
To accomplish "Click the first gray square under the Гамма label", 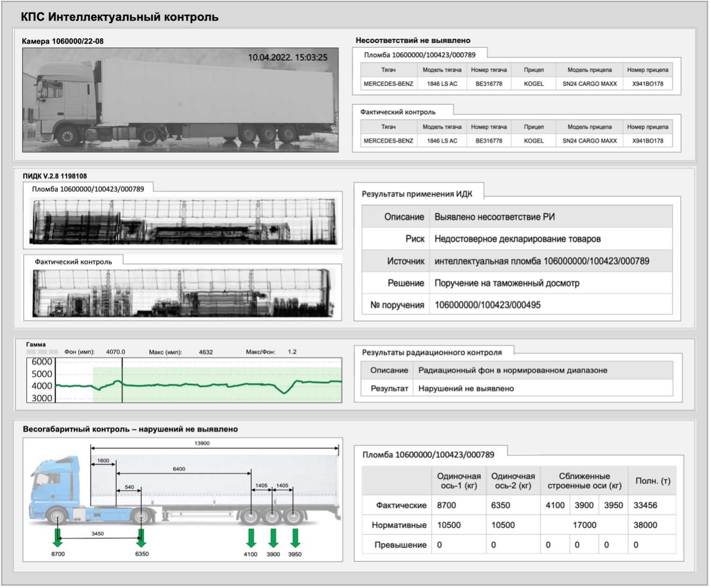I will 31,352.
